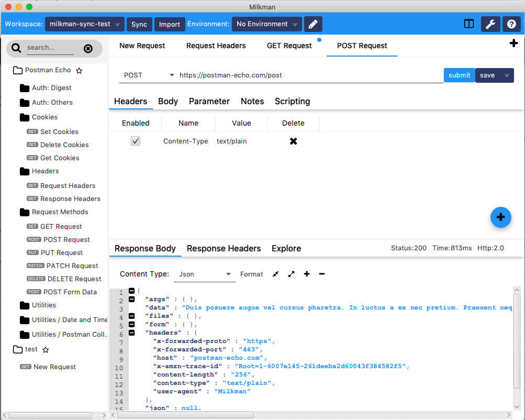Click the Sync button

[x=139, y=24]
